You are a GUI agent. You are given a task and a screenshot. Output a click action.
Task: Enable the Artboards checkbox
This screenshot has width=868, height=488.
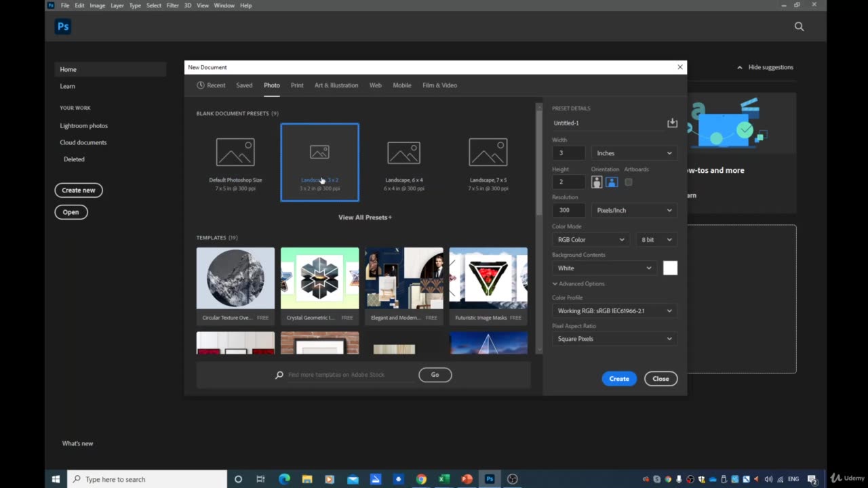click(629, 182)
